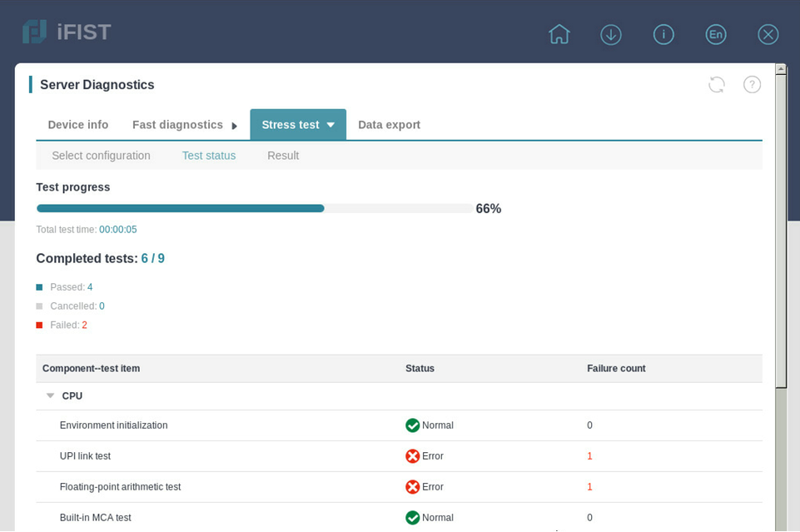The width and height of the screenshot is (800, 532).
Task: Click the green Normal icon for Environment initialization
Action: [412, 425]
